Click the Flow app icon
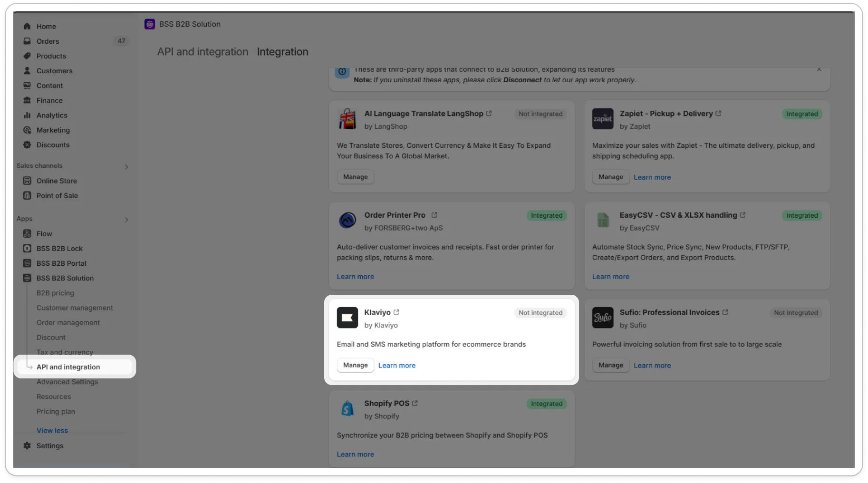 coord(27,233)
